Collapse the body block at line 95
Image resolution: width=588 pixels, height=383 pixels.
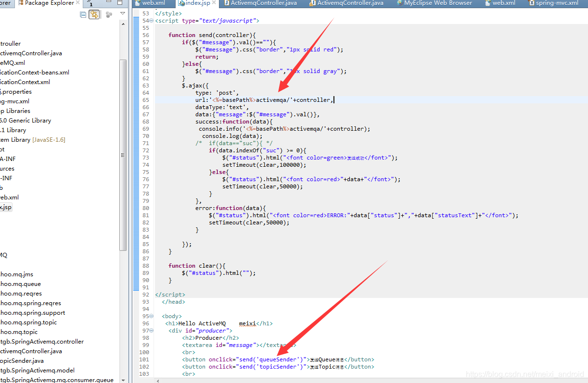152,316
